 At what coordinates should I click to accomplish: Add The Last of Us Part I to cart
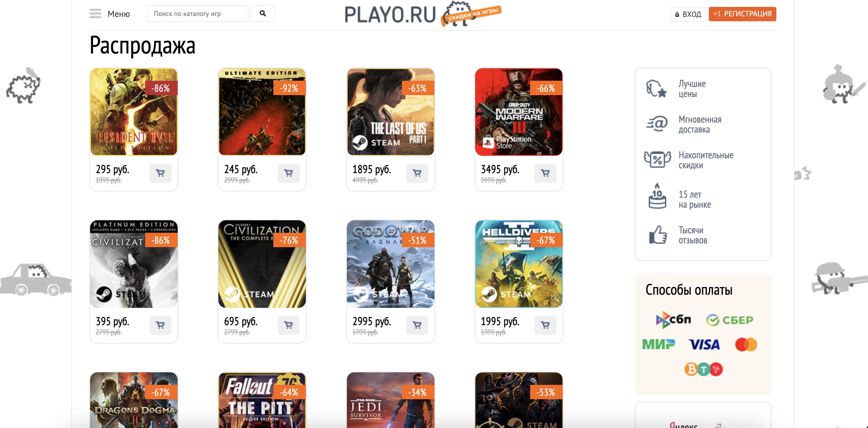(x=417, y=173)
